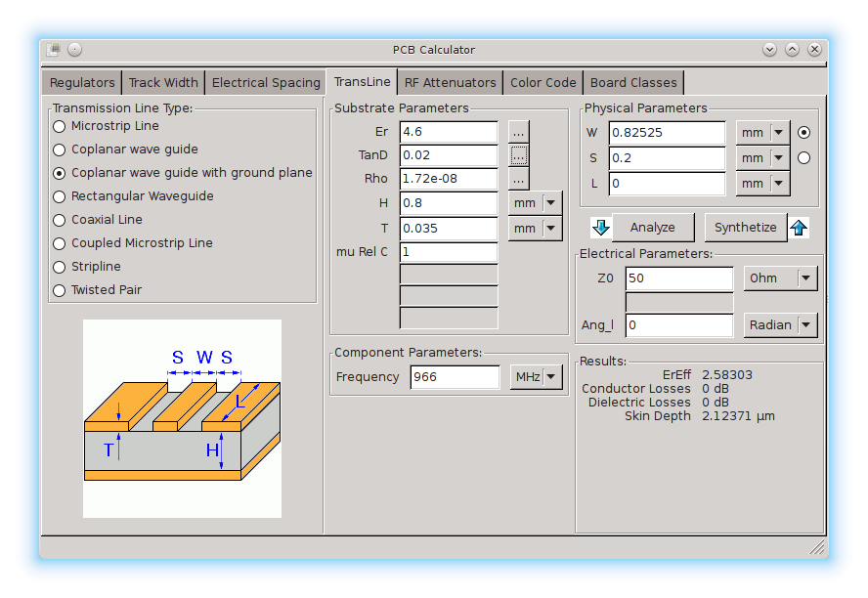Screen dimensions: 868x598
Task: Click the Frequency input field
Action: (x=455, y=377)
